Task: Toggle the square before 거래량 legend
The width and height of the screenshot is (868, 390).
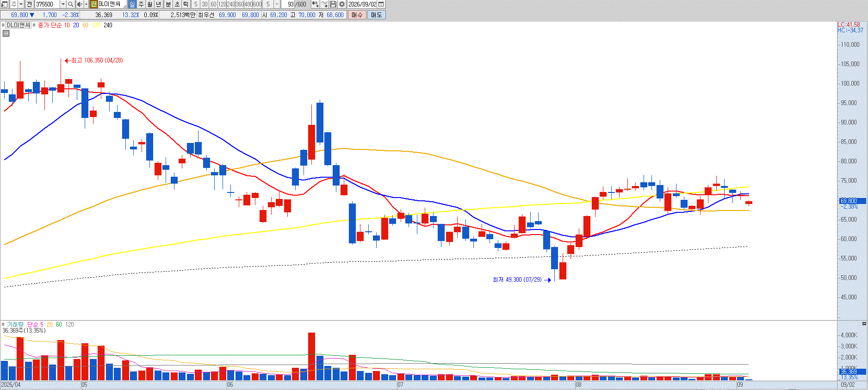Action: pos(3,324)
